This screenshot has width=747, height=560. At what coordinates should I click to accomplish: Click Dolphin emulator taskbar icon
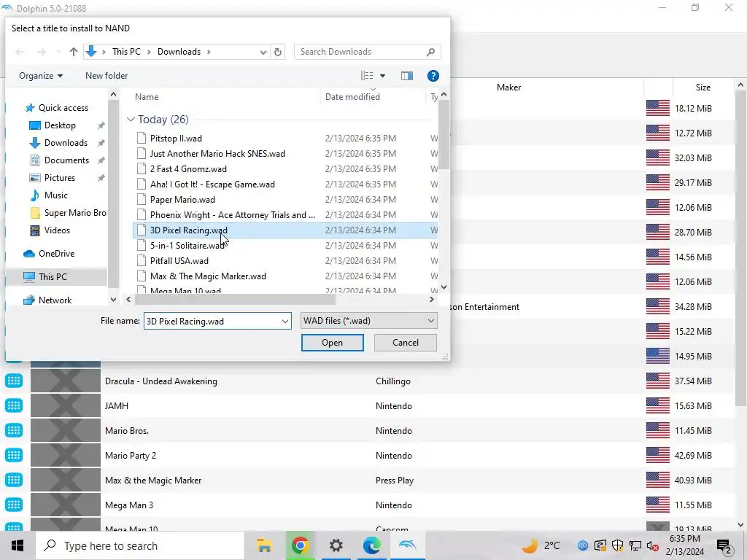click(407, 545)
